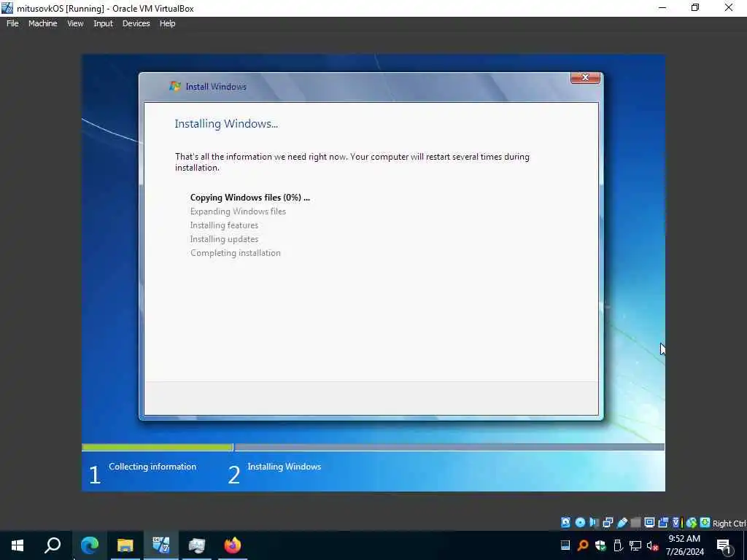
Task: Open Windows taskbar search
Action: pos(53,545)
